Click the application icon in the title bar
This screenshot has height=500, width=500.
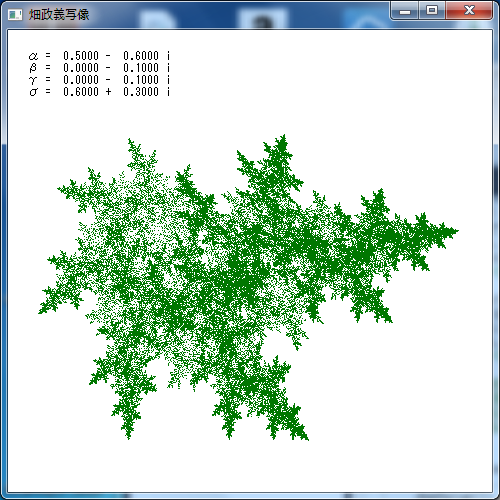click(x=15, y=14)
